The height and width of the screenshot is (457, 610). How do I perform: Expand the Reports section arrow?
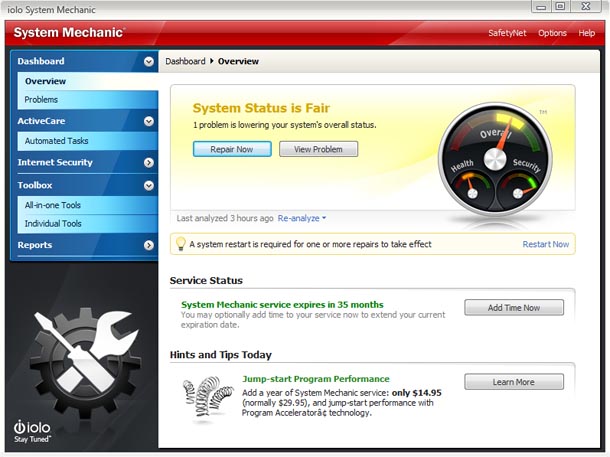point(149,245)
